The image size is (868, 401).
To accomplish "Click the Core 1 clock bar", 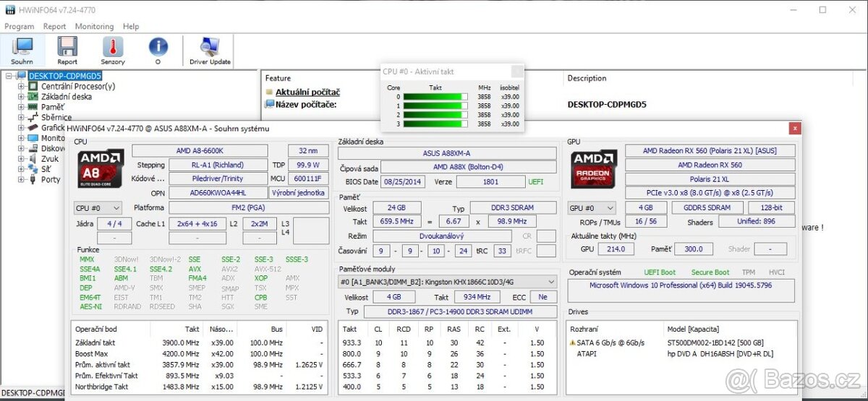I will coord(435,105).
